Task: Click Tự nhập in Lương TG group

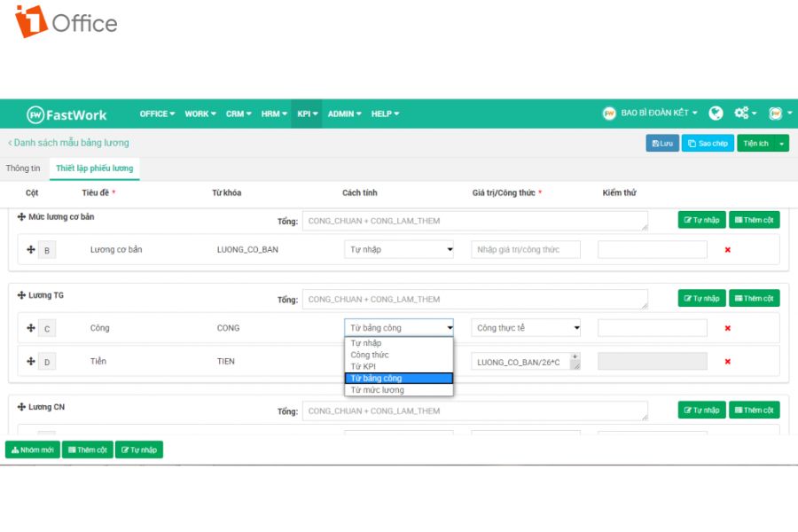Action: 701,298
